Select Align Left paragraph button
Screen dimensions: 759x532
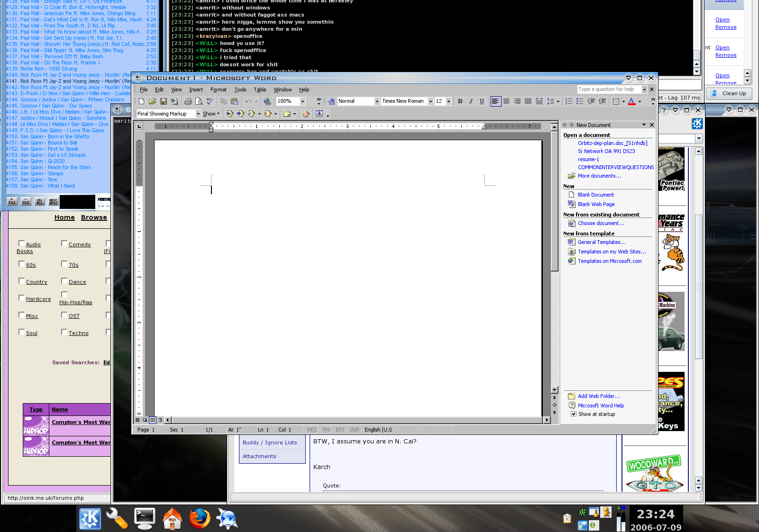pos(495,101)
